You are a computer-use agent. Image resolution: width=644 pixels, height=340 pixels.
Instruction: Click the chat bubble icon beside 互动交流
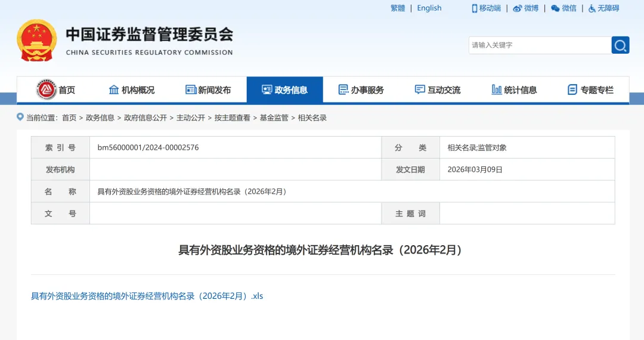(x=420, y=89)
